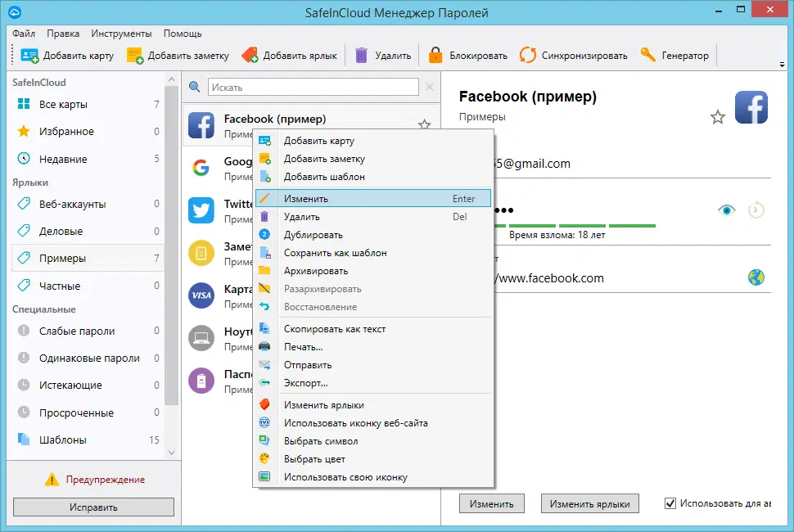794x532 pixels.
Task: Clear search with the X button
Action: pyautogui.click(x=430, y=87)
